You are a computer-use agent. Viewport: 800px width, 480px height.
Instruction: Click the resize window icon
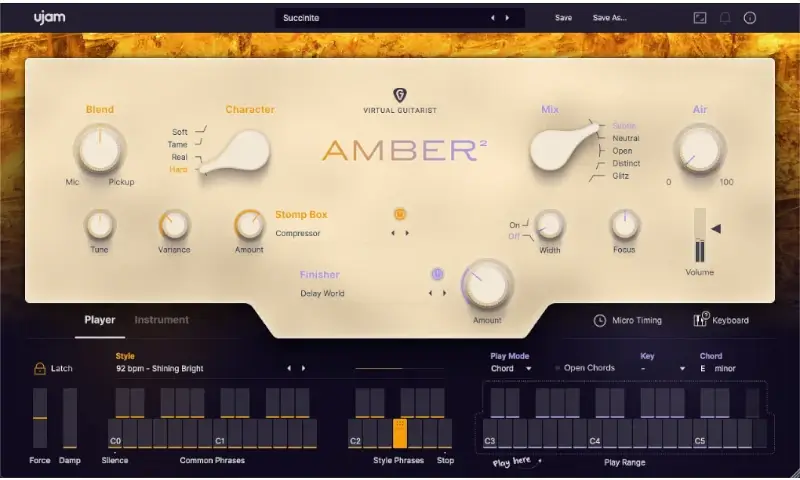700,17
